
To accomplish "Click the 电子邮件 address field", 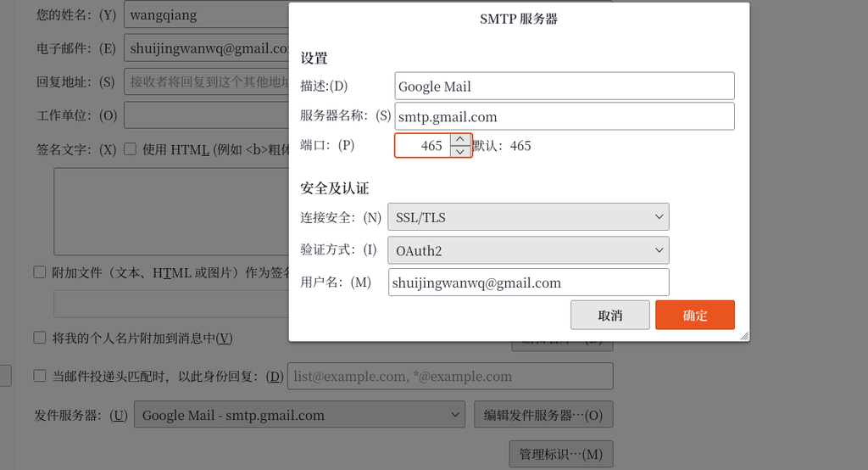I will [207, 48].
